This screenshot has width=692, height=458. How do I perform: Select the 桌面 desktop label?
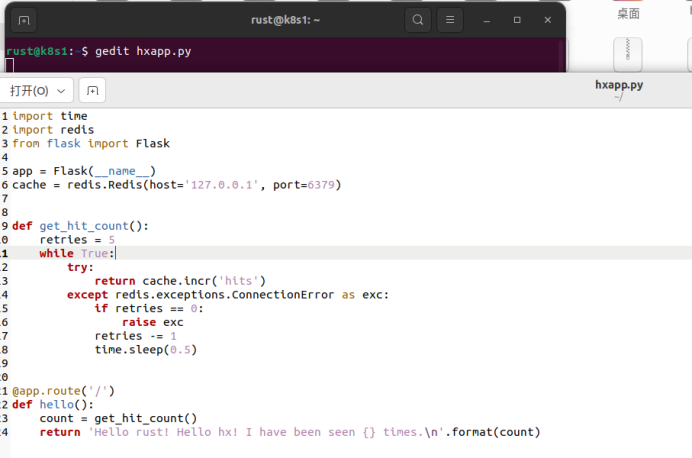628,14
